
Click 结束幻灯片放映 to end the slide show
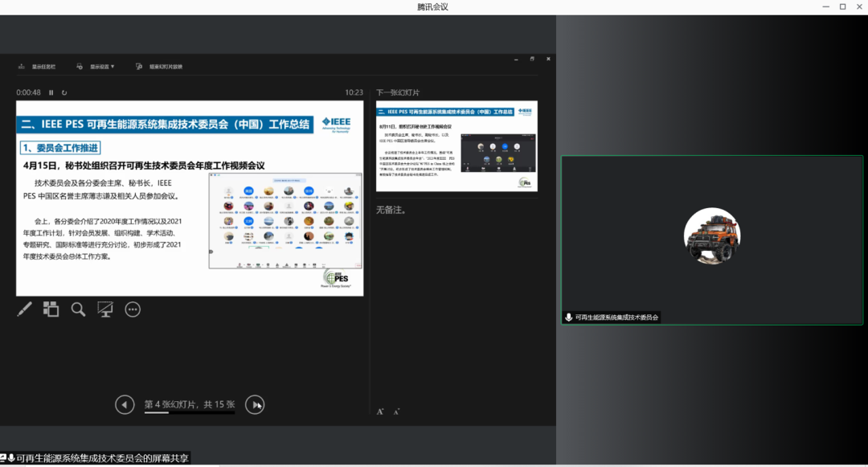tap(159, 67)
